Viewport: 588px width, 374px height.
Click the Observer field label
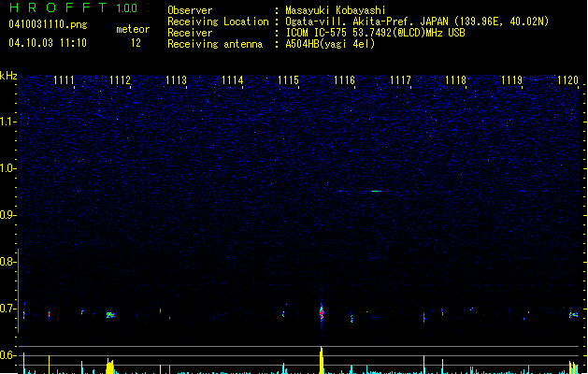[190, 10]
